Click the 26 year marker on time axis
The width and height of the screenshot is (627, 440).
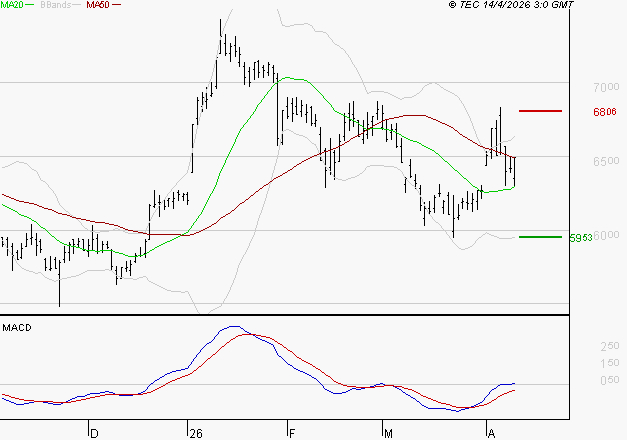point(196,434)
